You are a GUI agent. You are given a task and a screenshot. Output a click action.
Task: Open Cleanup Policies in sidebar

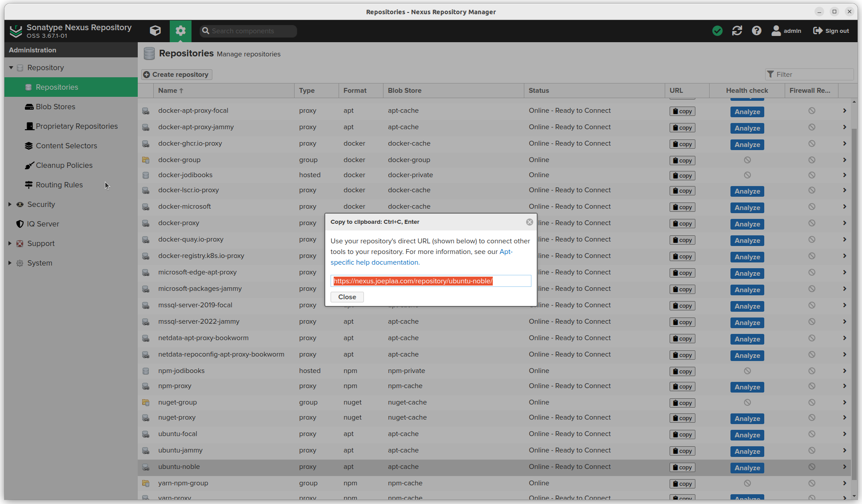71,165
